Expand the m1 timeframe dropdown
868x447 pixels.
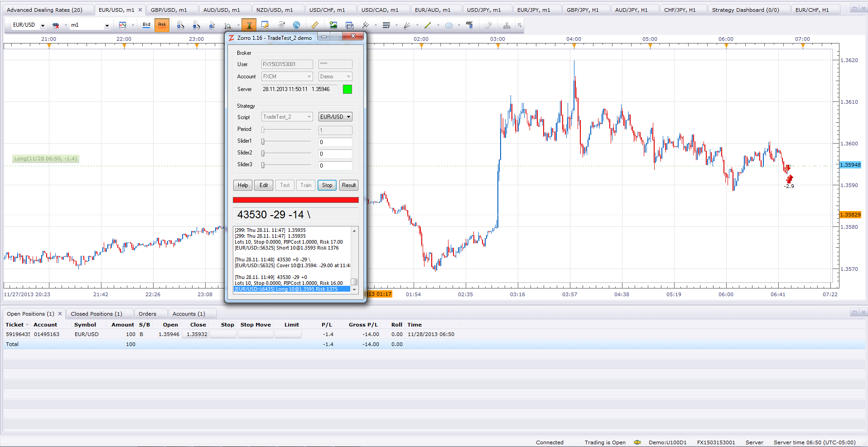tap(107, 26)
